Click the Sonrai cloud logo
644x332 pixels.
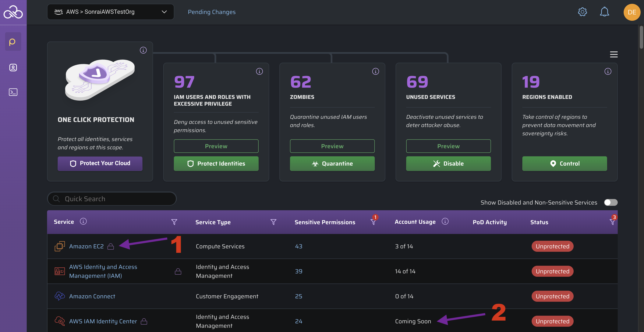click(13, 12)
